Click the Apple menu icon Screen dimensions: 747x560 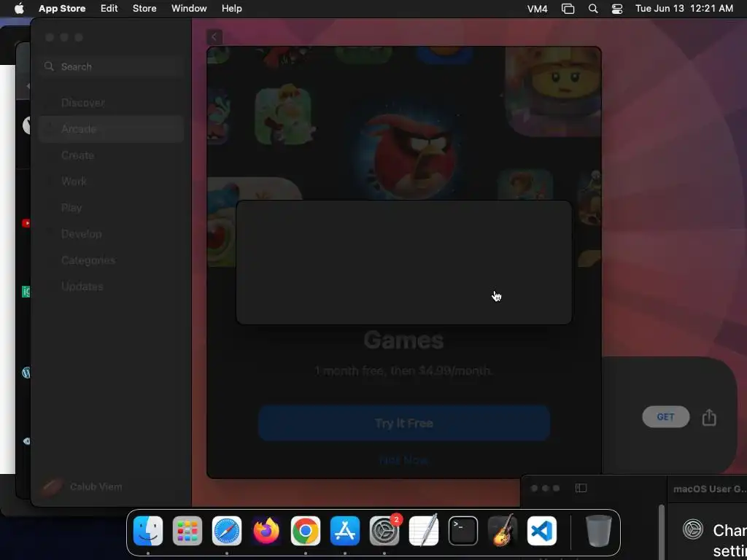19,9
